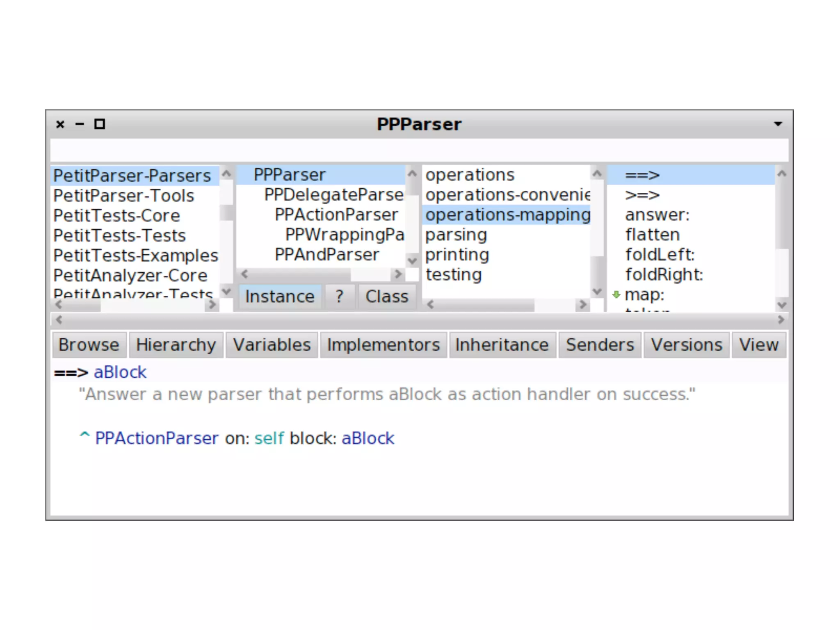The width and height of the screenshot is (840, 630).
Task: Select PPActionParser in class tree
Action: (336, 215)
